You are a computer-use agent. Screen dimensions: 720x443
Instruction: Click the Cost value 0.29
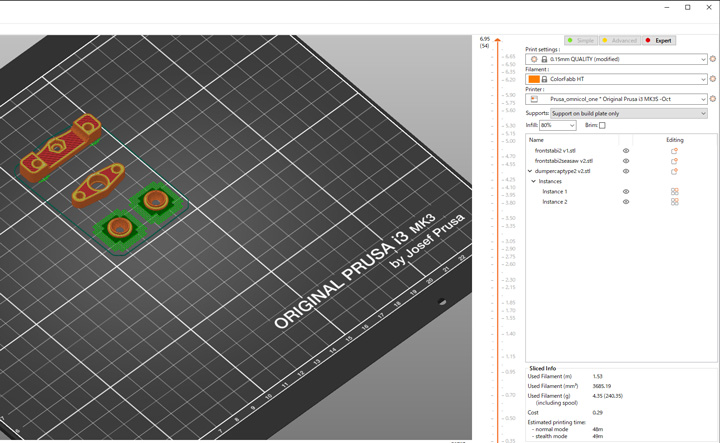(x=597, y=413)
